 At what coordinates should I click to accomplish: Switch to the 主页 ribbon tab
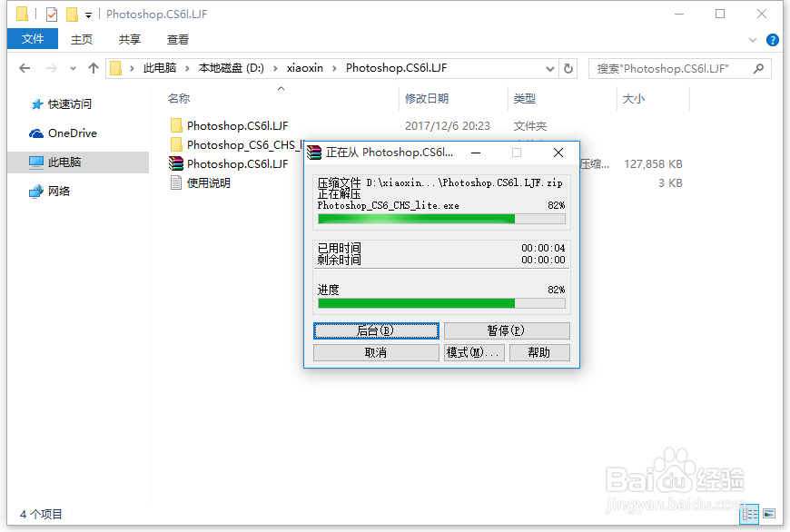pyautogui.click(x=82, y=39)
